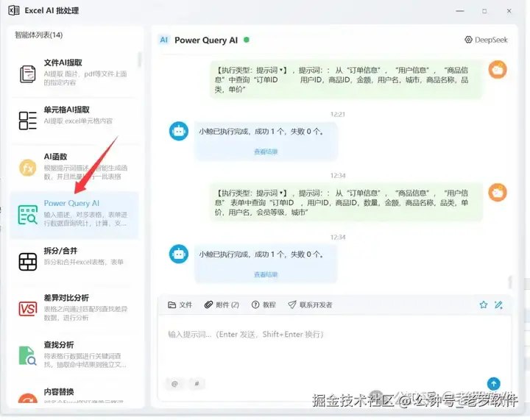Screen dimensions: 530x420
Task: Click 联系开发者 contact button
Action: 310,305
